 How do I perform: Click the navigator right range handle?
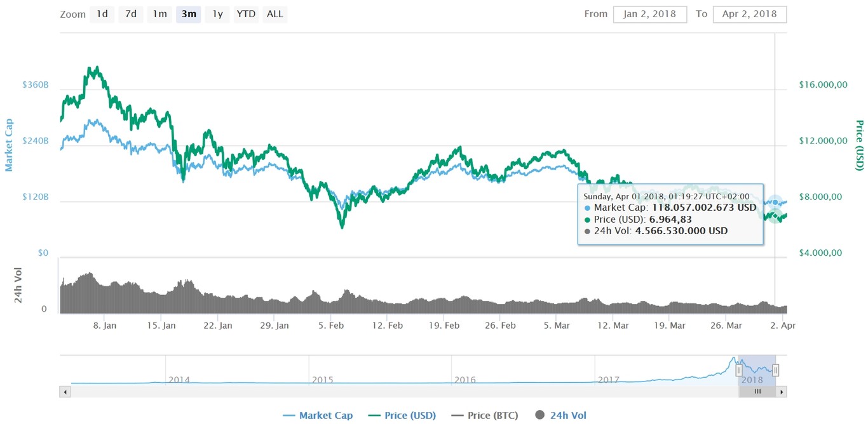coord(776,370)
